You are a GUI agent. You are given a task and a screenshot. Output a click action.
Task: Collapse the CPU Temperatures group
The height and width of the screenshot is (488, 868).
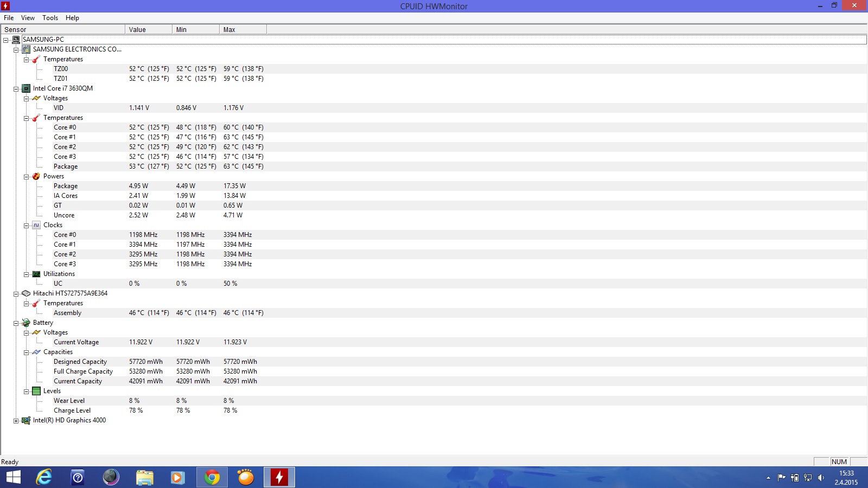[26, 118]
